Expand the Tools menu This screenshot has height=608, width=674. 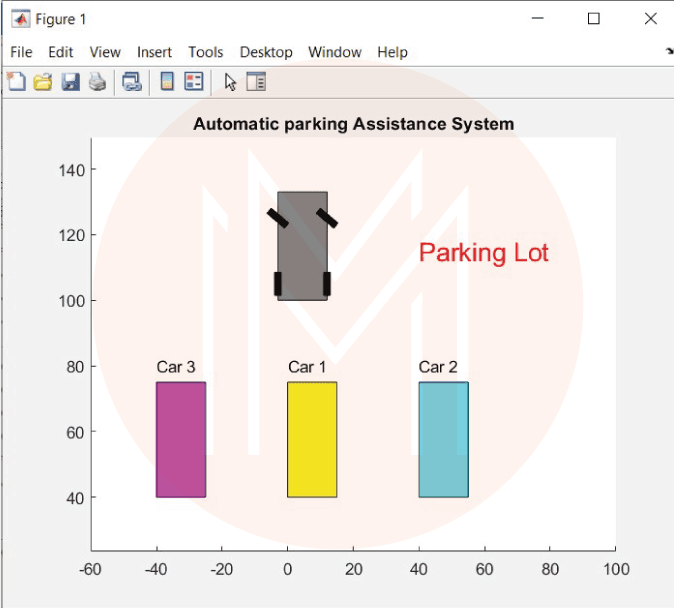[206, 52]
